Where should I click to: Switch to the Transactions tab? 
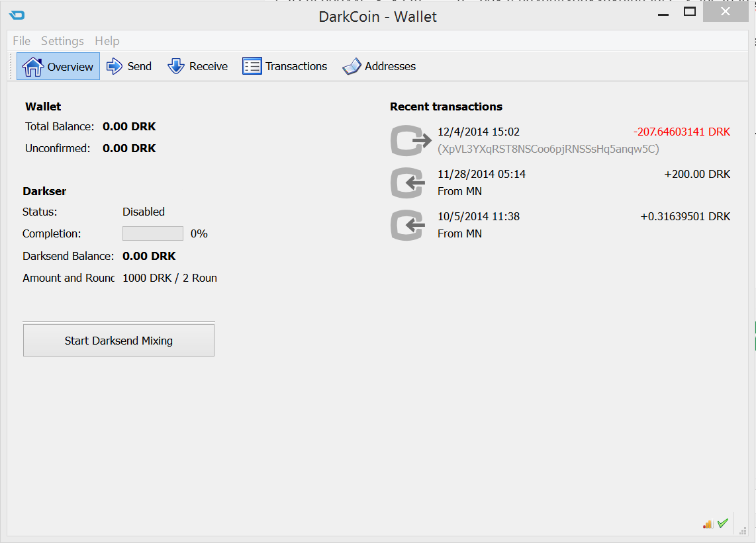click(x=285, y=66)
